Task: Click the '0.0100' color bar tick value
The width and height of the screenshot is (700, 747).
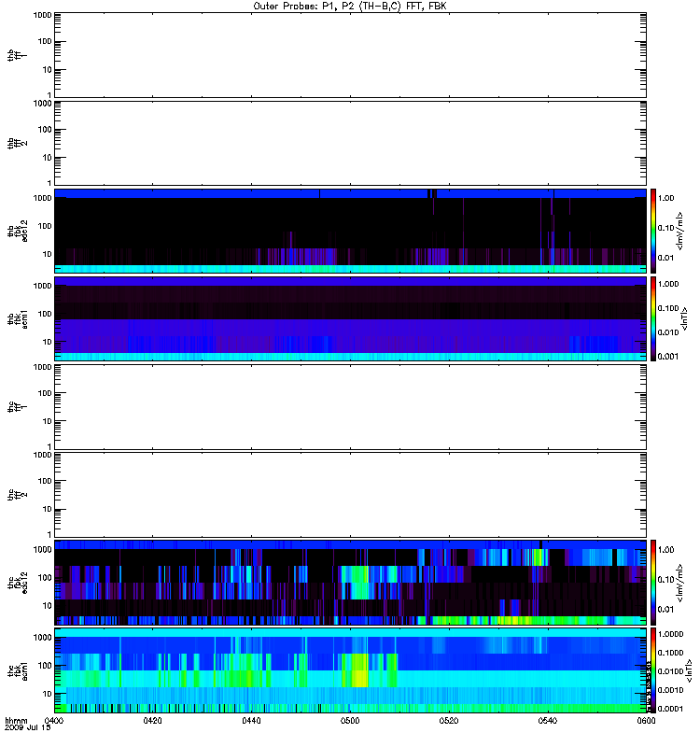Action: point(670,671)
